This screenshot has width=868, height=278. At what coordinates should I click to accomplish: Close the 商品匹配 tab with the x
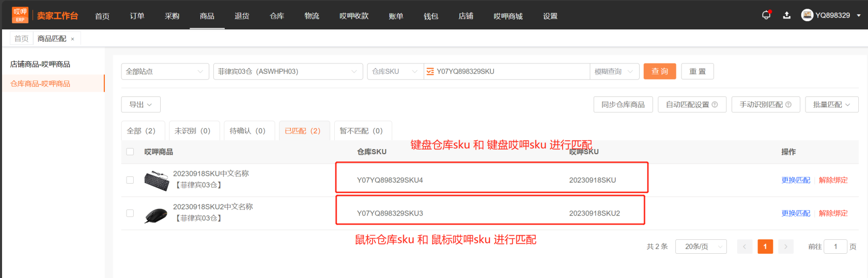72,39
